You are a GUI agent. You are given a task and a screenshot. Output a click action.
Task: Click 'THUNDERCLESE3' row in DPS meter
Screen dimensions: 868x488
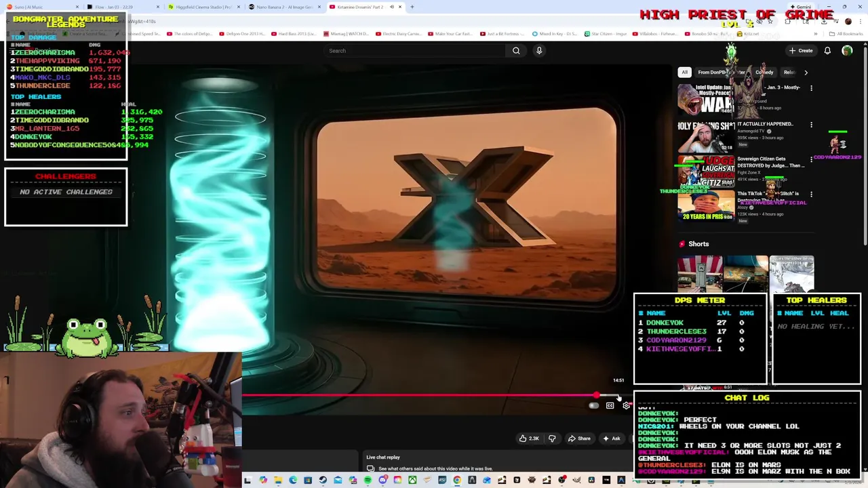pos(699,331)
